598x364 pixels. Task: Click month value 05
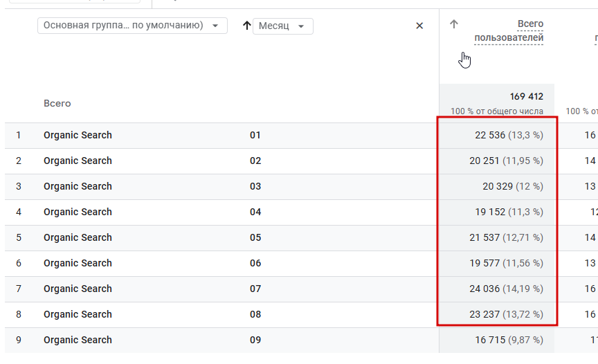point(255,237)
